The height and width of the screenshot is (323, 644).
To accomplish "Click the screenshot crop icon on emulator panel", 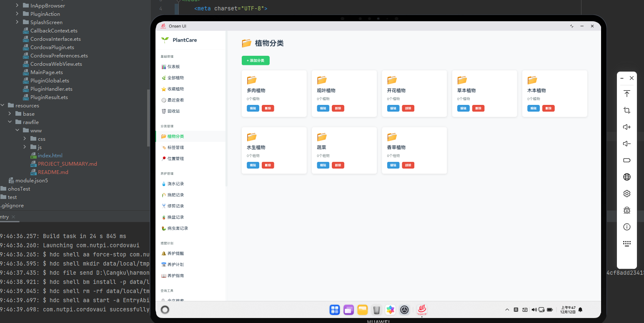I will 626,110.
